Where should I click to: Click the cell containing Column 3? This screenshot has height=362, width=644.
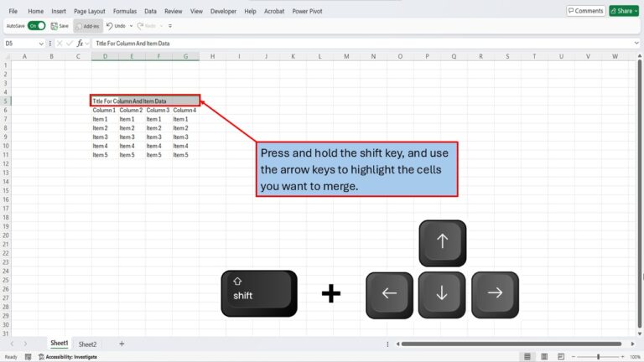pyautogui.click(x=158, y=110)
